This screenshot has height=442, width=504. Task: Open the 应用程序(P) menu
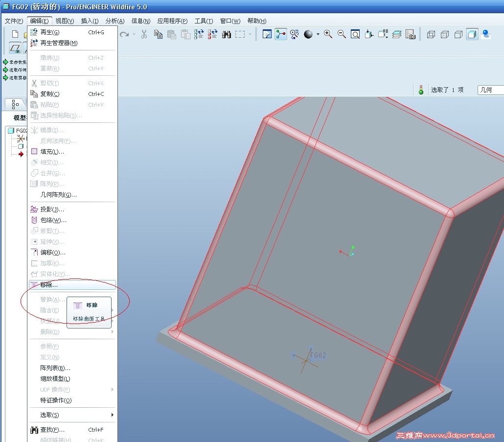[172, 21]
